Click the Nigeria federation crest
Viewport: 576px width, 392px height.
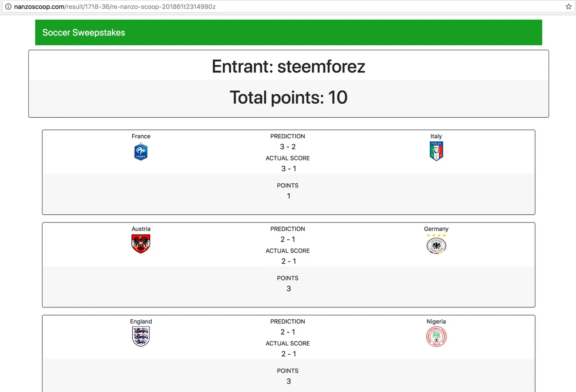pyautogui.click(x=436, y=337)
